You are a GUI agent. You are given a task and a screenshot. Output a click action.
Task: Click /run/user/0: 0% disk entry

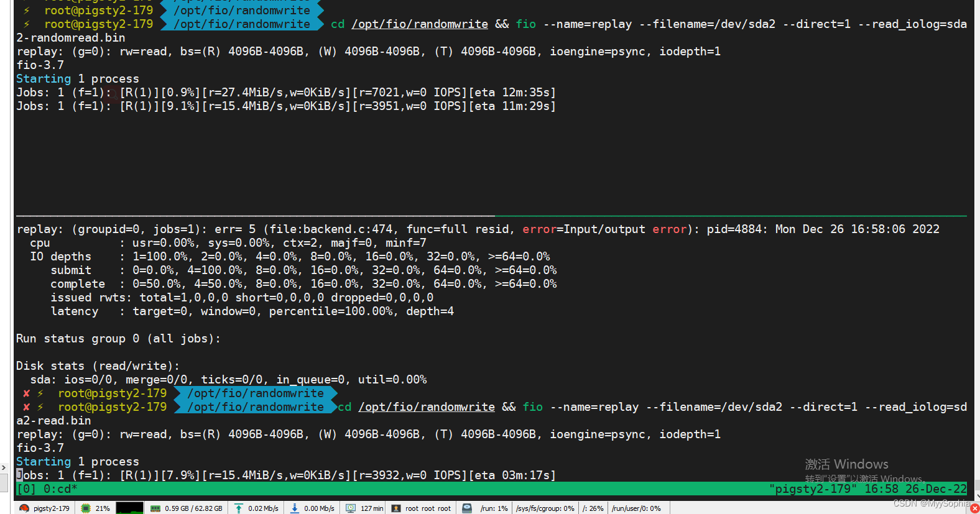pyautogui.click(x=636, y=508)
